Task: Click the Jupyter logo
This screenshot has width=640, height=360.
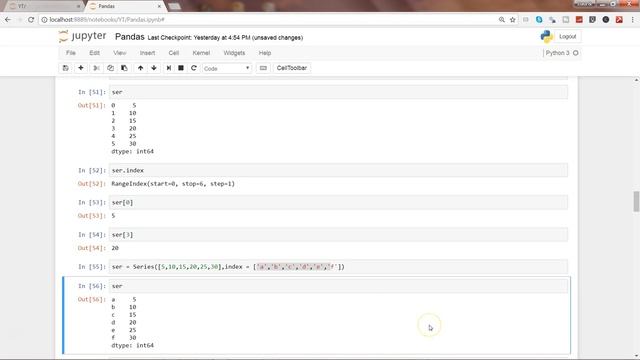Action: point(82,36)
